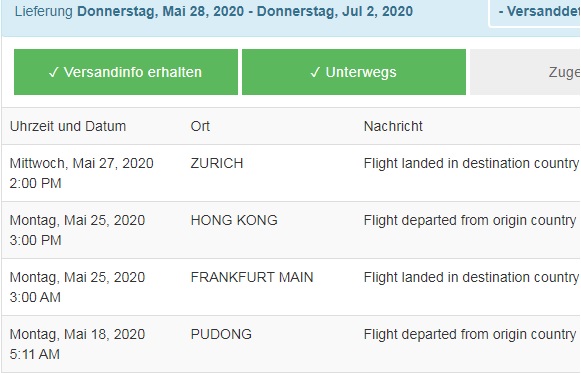Select the Zurich flight landed message
The image size is (581, 373).
471,163
